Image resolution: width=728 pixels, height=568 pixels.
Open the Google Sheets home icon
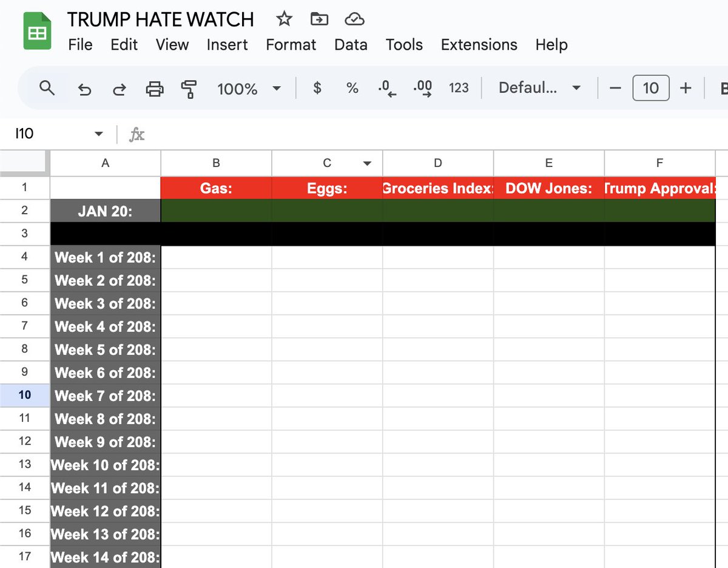click(37, 32)
